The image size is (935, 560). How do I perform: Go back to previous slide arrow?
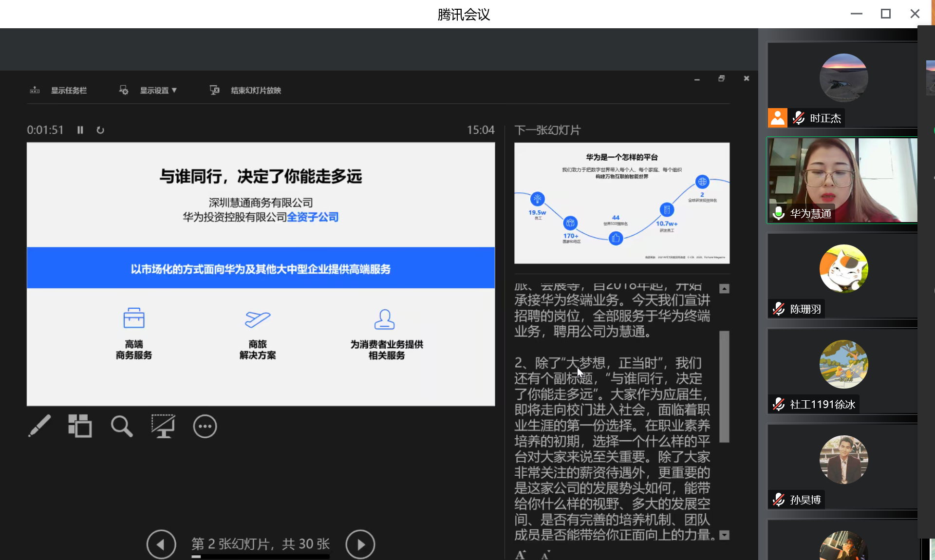point(161,544)
